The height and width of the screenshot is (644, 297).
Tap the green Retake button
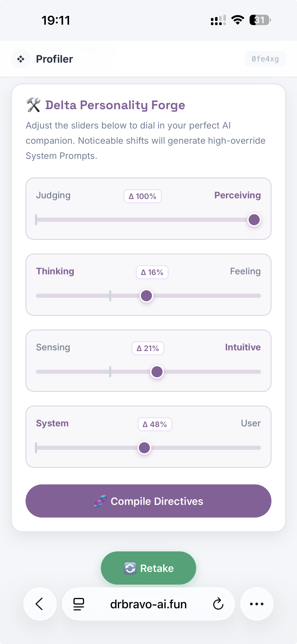point(148,568)
